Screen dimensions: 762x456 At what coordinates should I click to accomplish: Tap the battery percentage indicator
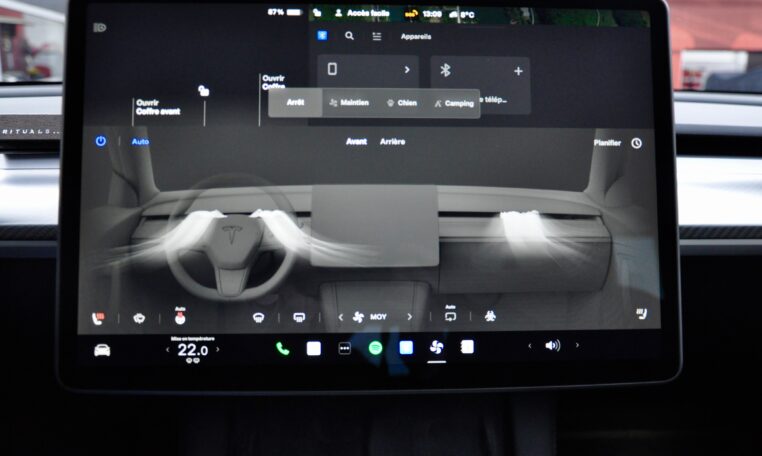[x=285, y=12]
